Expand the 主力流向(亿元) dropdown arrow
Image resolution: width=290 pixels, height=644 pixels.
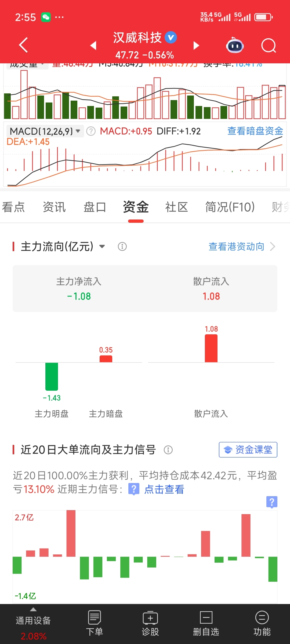[x=102, y=246]
